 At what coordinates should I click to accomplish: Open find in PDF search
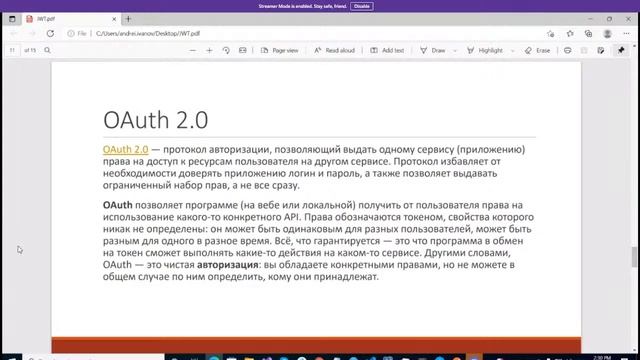pos(47,50)
